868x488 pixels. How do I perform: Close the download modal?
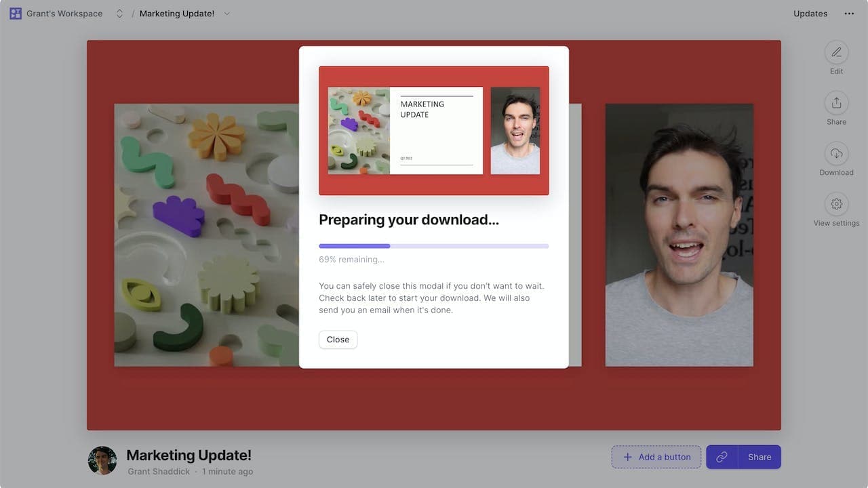tap(338, 340)
